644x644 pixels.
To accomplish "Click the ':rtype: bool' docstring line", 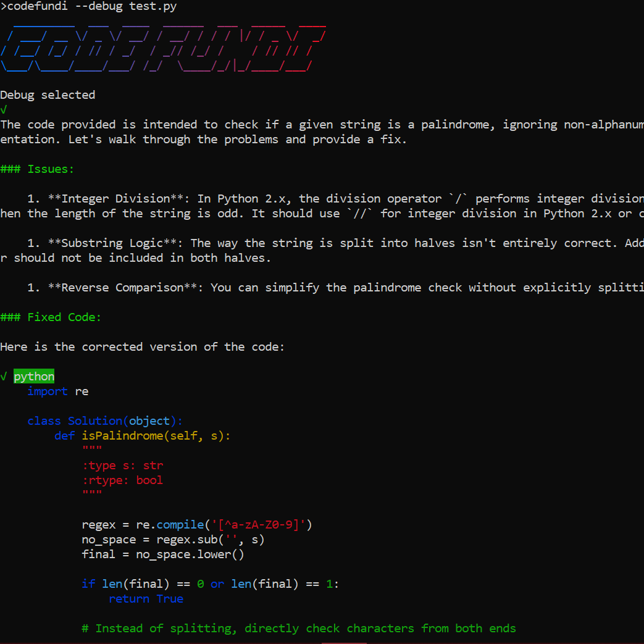I will [123, 480].
